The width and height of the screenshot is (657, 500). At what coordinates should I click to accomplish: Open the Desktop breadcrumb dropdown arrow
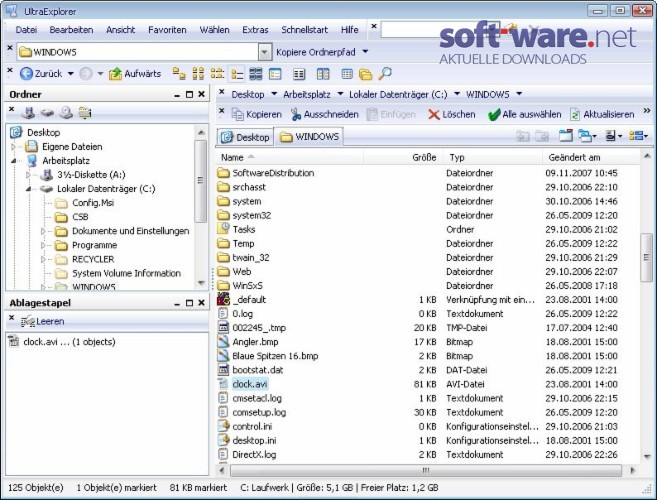274,94
